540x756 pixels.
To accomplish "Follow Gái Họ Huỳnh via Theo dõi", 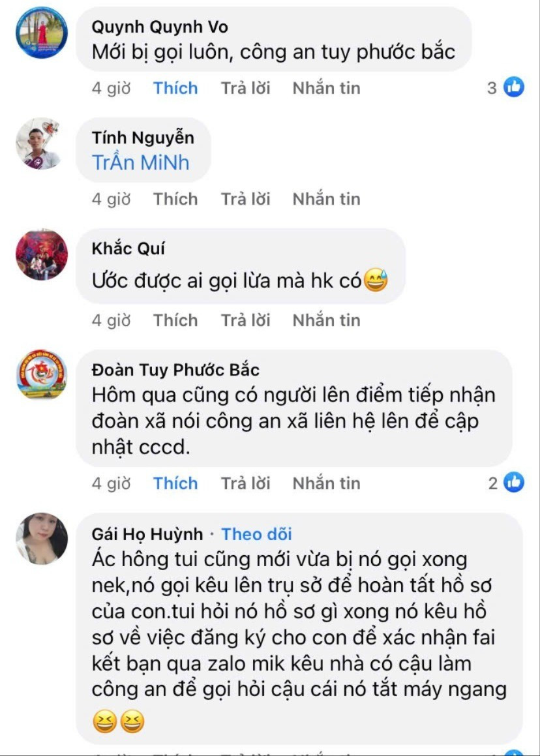I will (256, 534).
